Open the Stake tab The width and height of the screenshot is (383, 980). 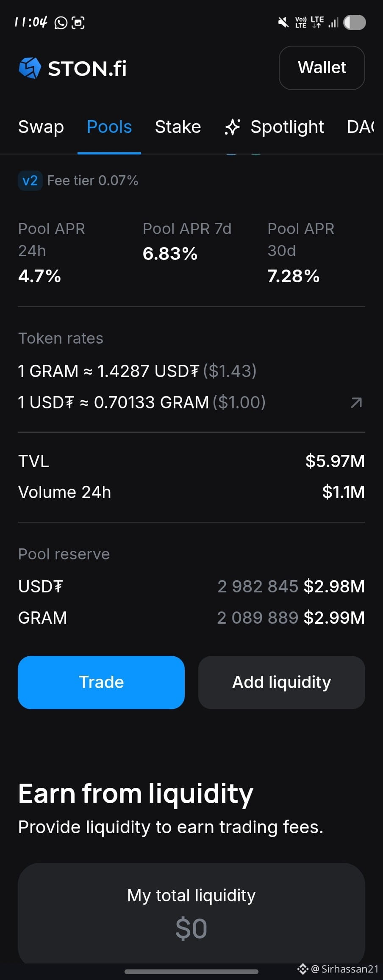tap(178, 127)
